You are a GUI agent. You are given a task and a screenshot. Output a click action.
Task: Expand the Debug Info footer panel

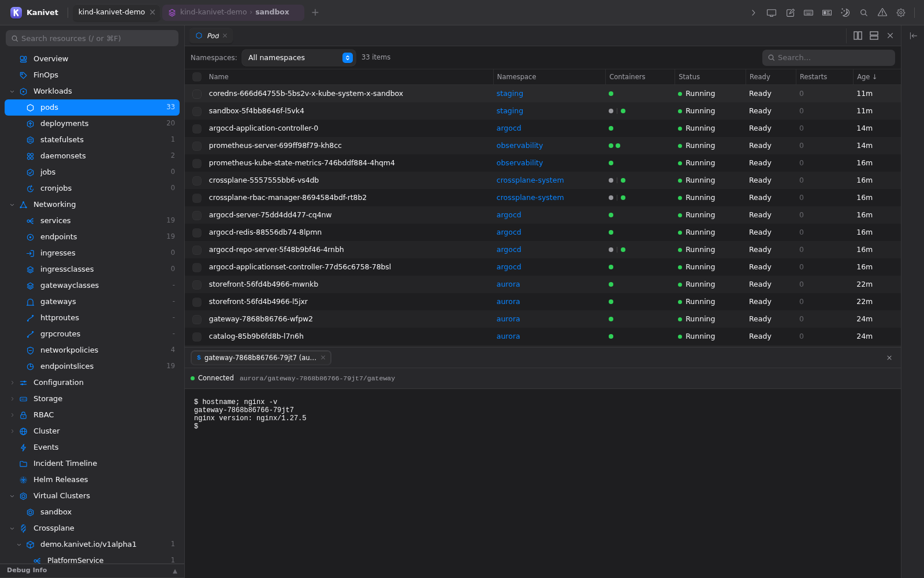(92, 570)
